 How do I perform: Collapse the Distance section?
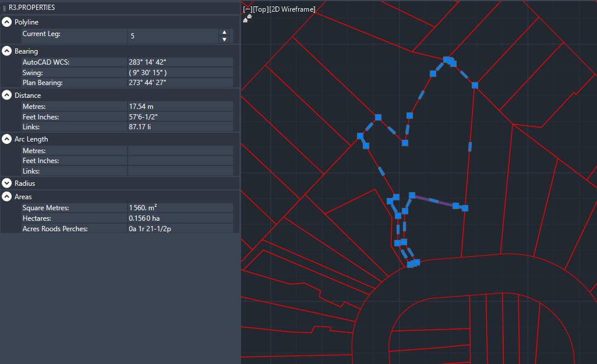7,95
